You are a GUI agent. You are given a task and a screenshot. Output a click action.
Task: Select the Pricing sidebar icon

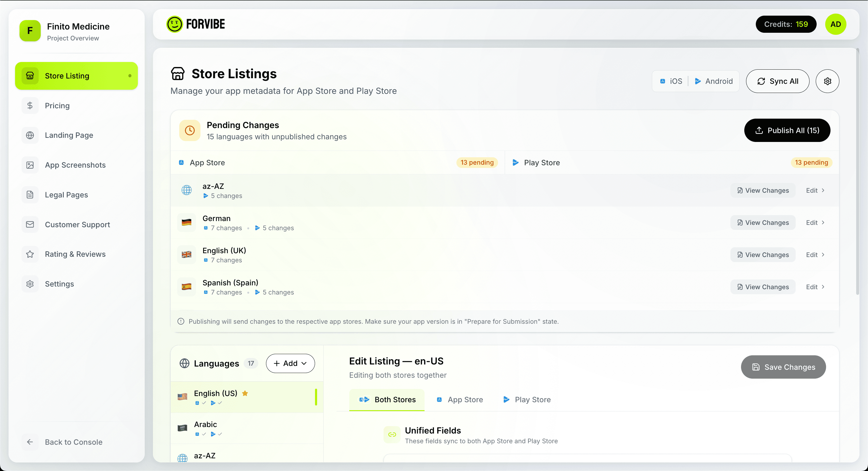[x=30, y=105]
